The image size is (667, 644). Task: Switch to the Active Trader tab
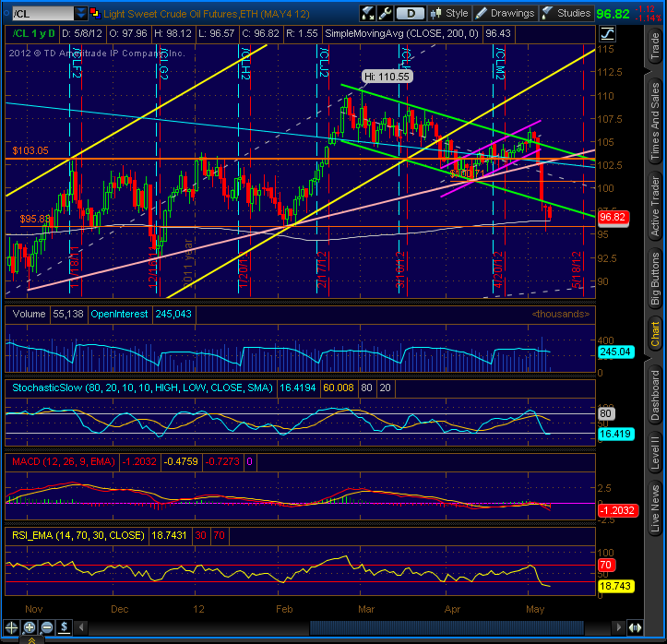pos(655,207)
